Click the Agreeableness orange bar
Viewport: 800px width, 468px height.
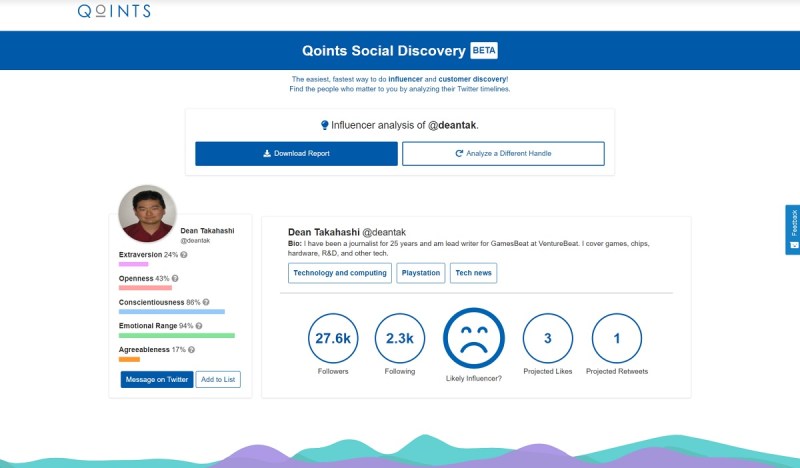[x=130, y=359]
